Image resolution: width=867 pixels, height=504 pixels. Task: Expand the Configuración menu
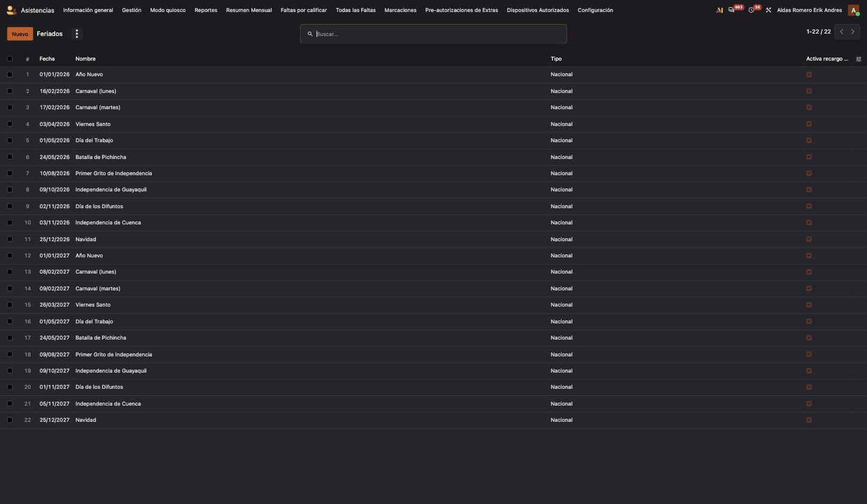[595, 10]
